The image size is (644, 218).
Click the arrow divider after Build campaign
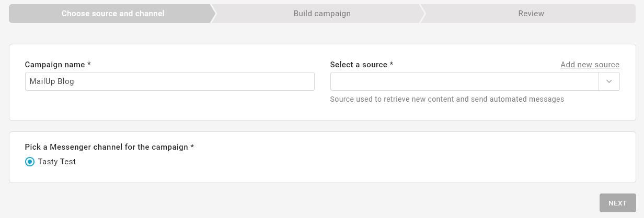[x=422, y=14]
